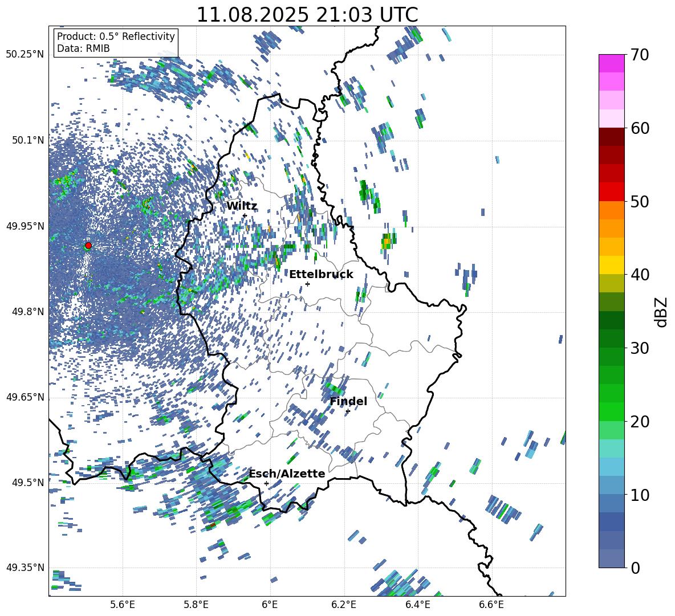Image resolution: width=675 pixels, height=616 pixels.
Task: Click the 50.1°N latitude tick label
Action: (27, 140)
